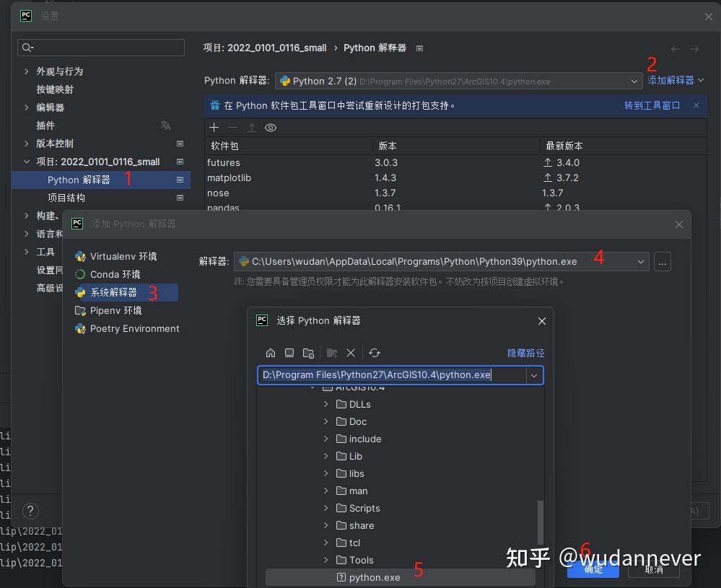Toggle the eye icon in the package toolbar
Viewport: 721px width, 588px height.
(x=270, y=128)
